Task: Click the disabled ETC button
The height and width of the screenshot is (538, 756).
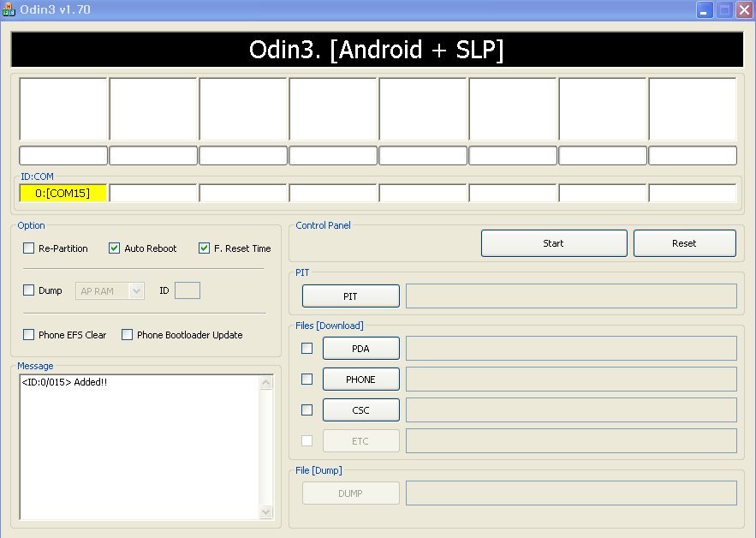Action: tap(360, 441)
